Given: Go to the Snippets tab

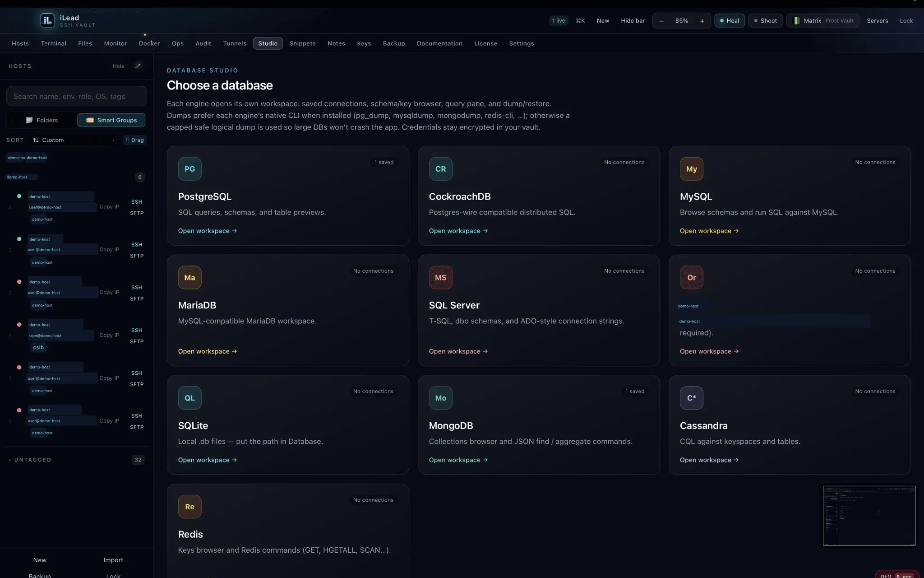Looking at the screenshot, I should (x=302, y=43).
